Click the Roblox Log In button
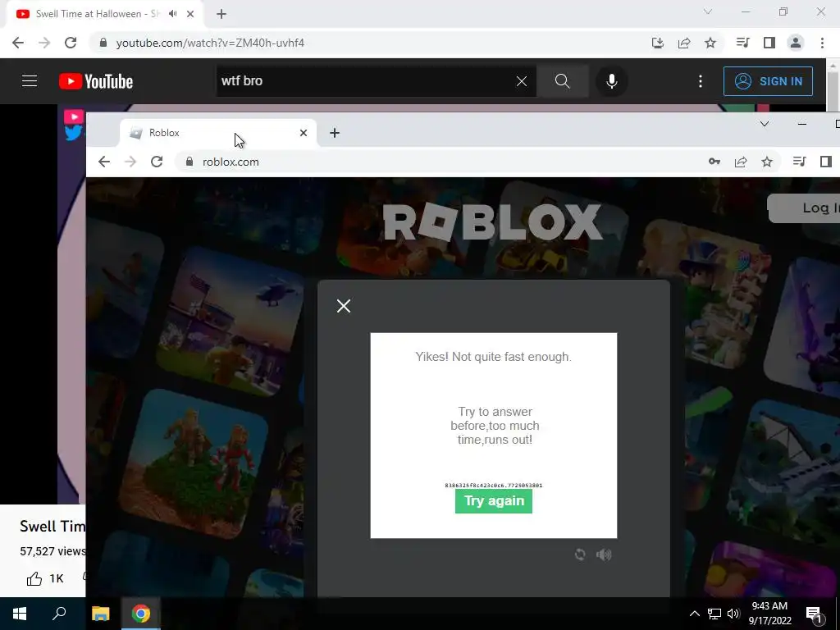 [x=804, y=208]
